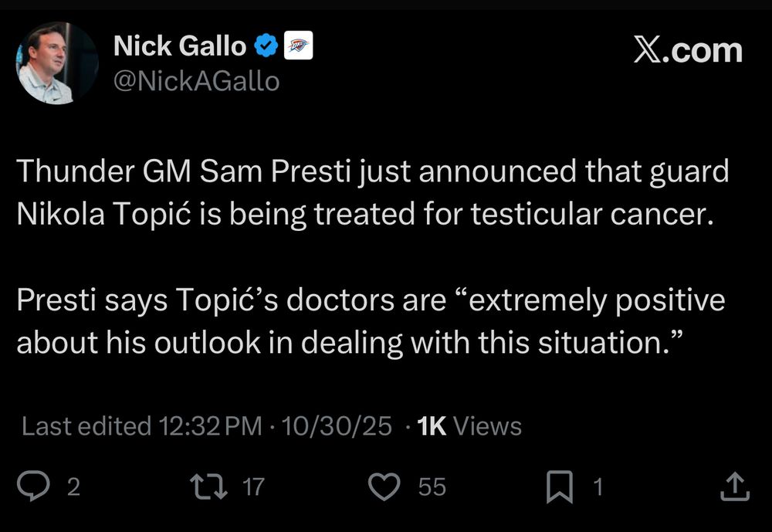Open the 1K Views analytics
This screenshot has width=772, height=532.
pyautogui.click(x=469, y=426)
